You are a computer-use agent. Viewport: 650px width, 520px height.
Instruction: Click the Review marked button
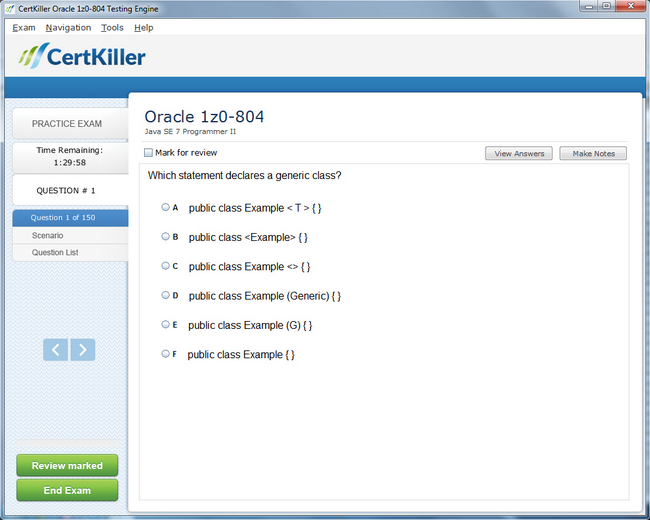click(x=67, y=465)
